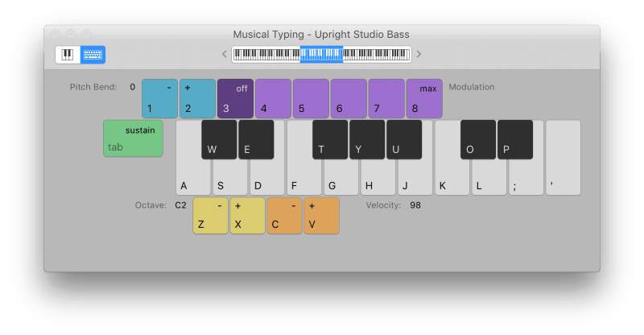Play the black key W
Viewport: 644px width, 335px height.
pyautogui.click(x=219, y=140)
